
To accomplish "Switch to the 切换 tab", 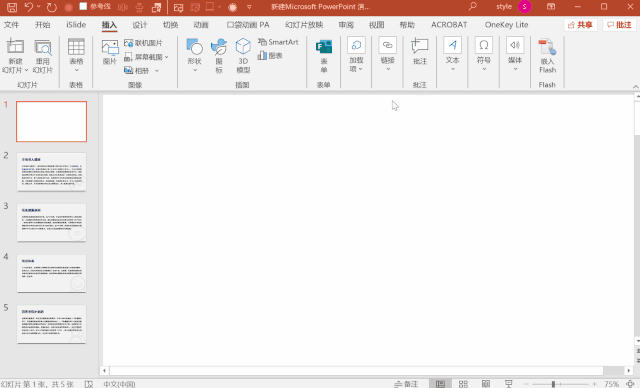I will 170,25.
